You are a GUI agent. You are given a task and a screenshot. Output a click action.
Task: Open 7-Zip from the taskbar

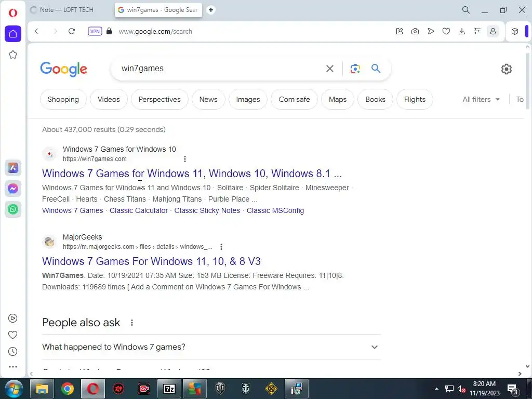click(169, 389)
